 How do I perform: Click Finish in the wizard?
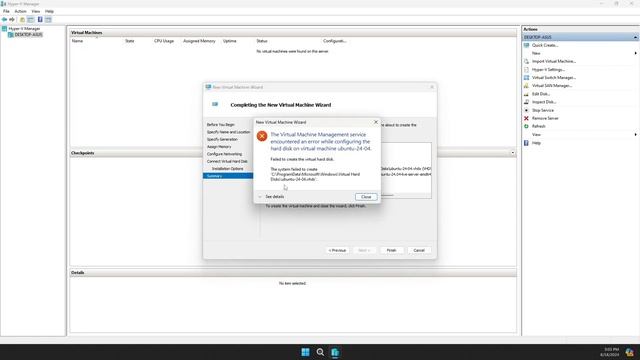point(391,250)
